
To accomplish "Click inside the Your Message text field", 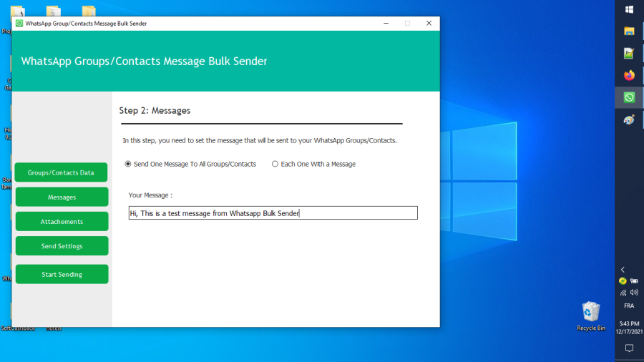I will (273, 213).
